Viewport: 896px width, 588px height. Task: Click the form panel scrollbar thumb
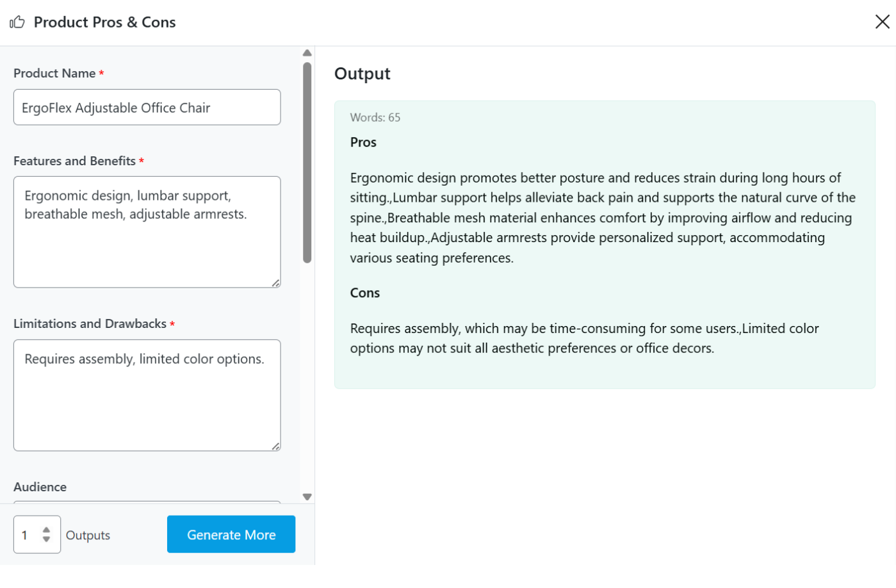pyautogui.click(x=307, y=162)
